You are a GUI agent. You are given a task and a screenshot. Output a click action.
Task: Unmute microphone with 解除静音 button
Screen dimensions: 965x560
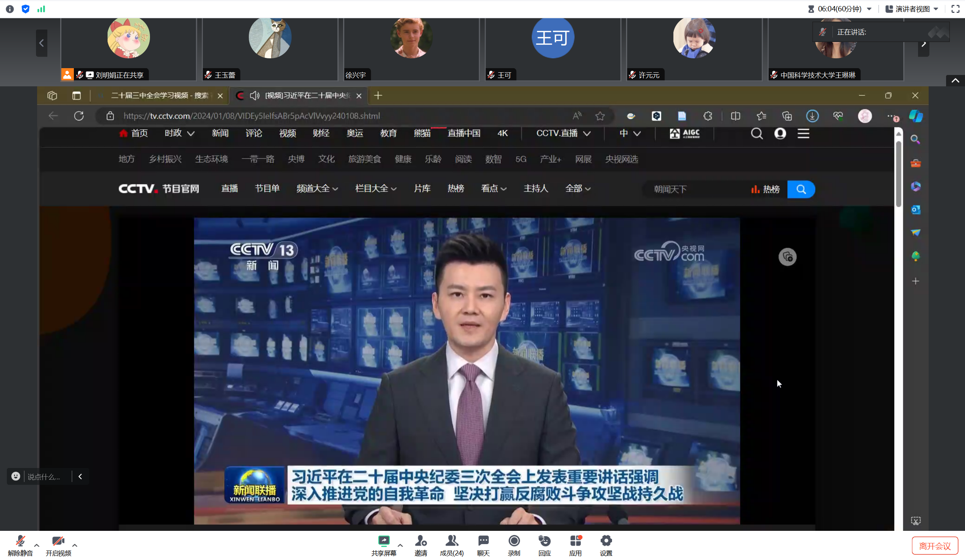20,545
